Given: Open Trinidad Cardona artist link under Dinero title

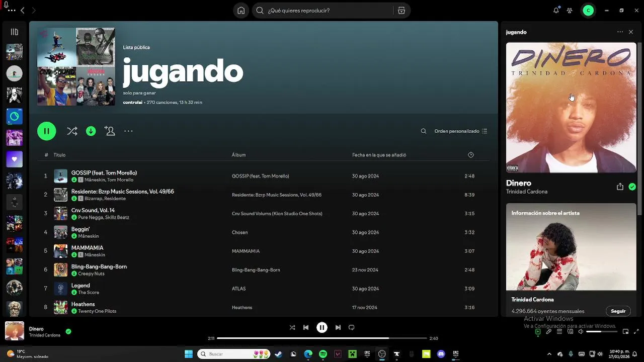Looking at the screenshot, I should click(x=527, y=192).
